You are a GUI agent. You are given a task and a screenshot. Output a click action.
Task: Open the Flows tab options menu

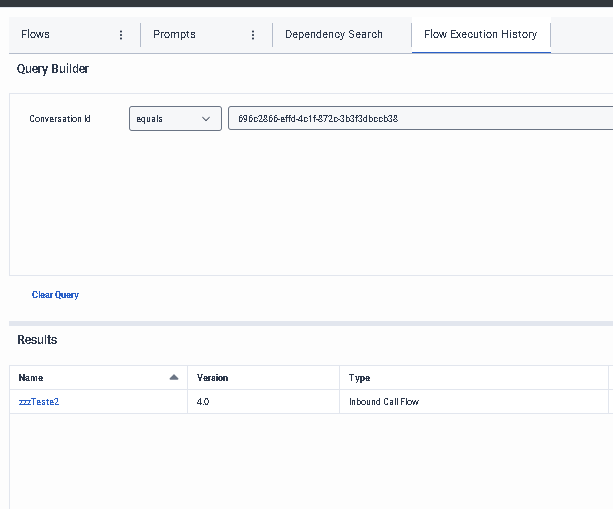(121, 35)
